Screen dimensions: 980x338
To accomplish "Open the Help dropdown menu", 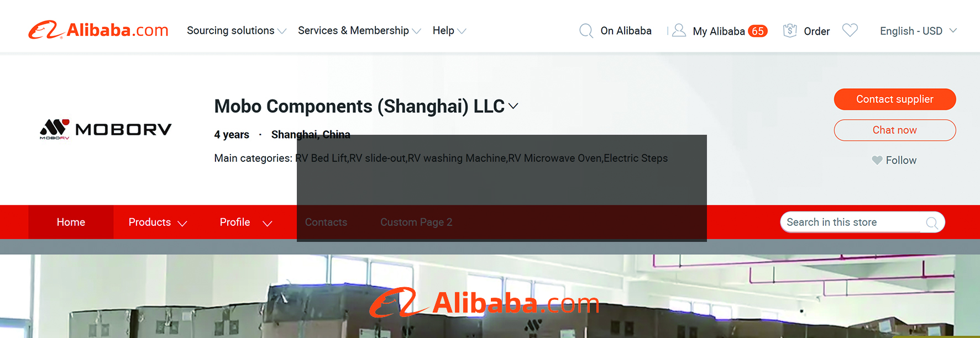I will (449, 30).
